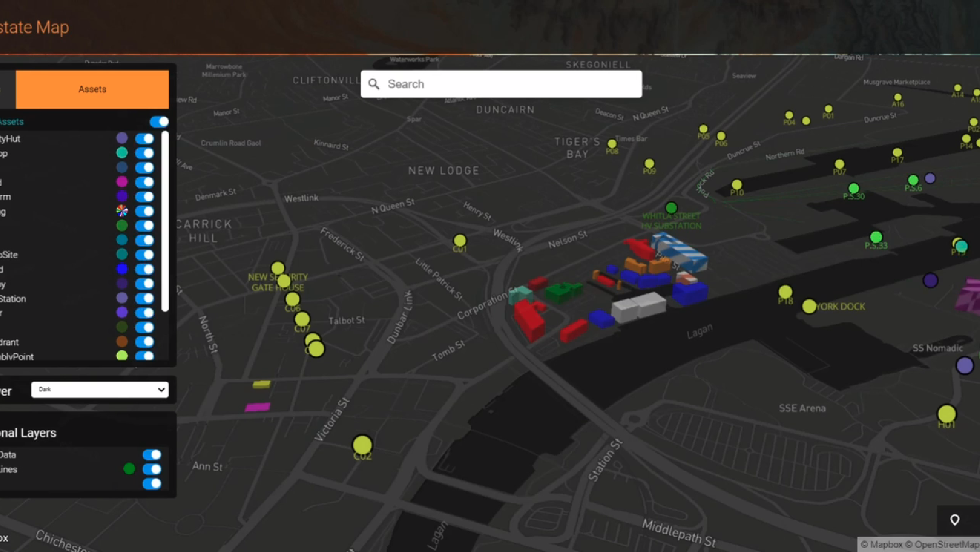Click the C01 yellow map marker
Image resolution: width=980 pixels, height=552 pixels.
click(460, 240)
